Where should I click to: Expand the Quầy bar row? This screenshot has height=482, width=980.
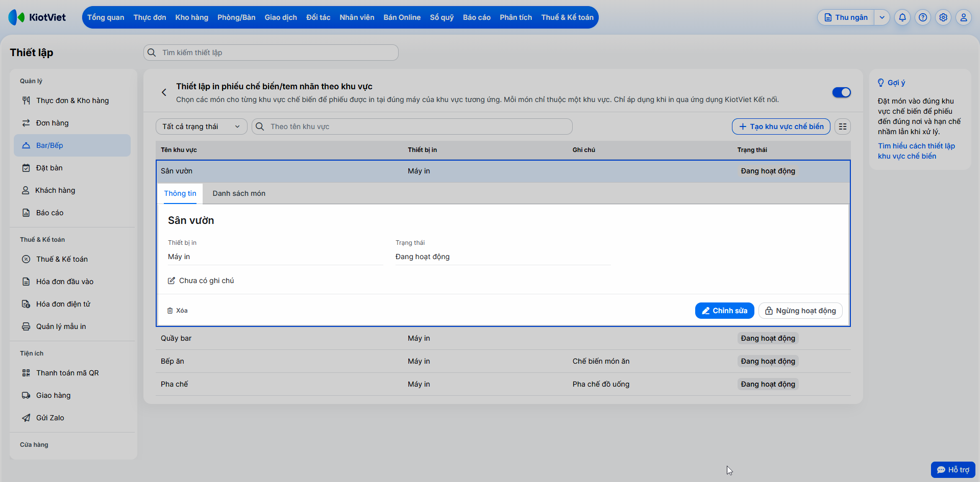[503, 338]
